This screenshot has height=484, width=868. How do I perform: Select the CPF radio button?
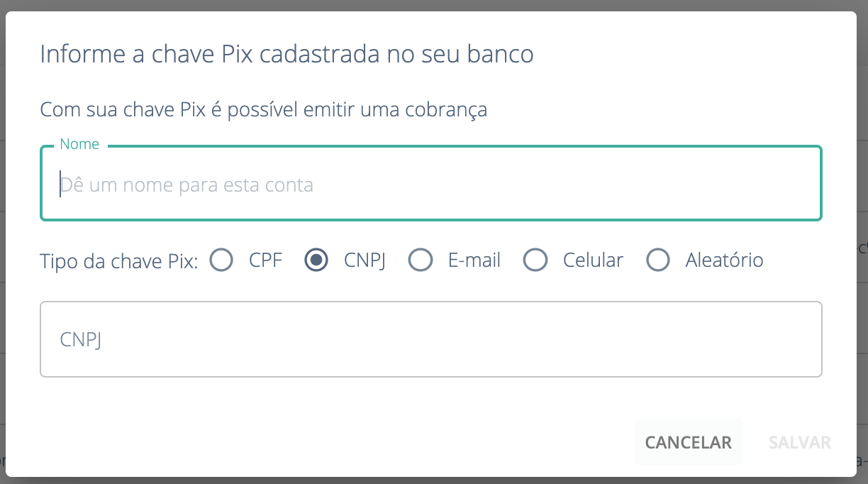click(221, 260)
